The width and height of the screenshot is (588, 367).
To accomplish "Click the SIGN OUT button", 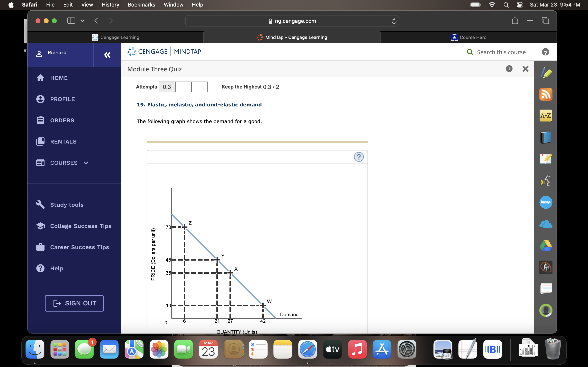I will (74, 303).
